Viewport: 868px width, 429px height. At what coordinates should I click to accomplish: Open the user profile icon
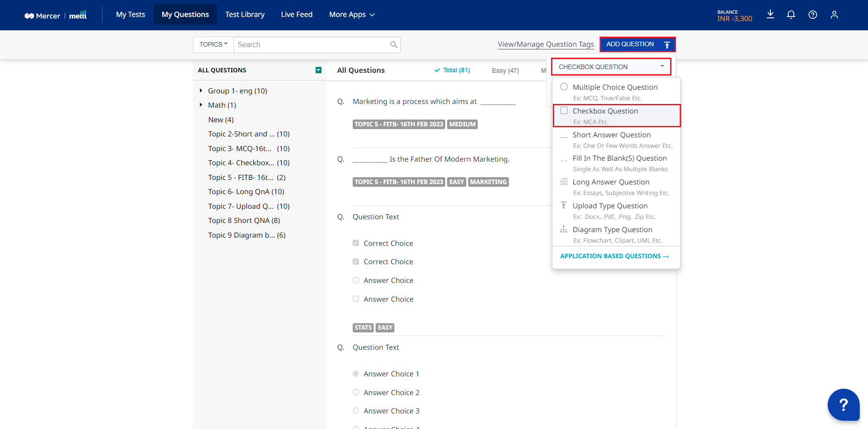834,15
